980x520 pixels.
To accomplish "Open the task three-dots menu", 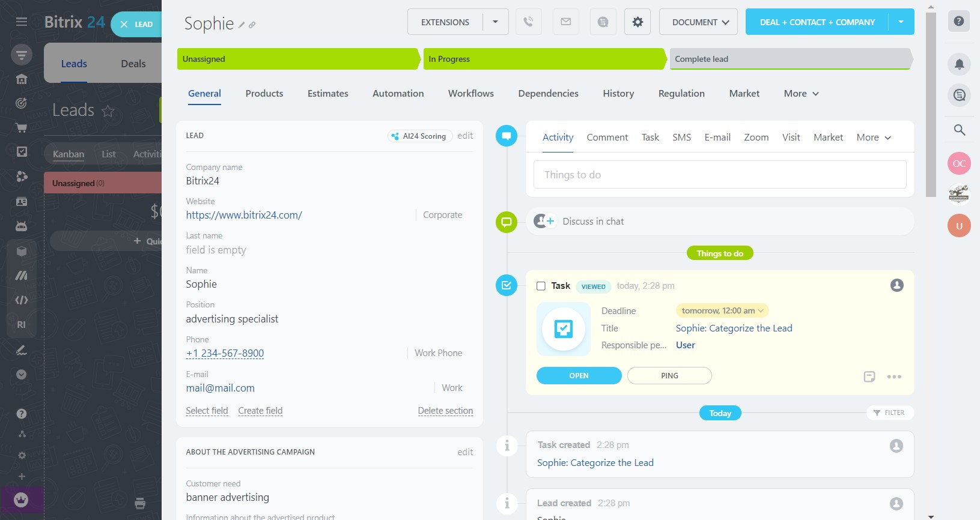I will [x=894, y=376].
